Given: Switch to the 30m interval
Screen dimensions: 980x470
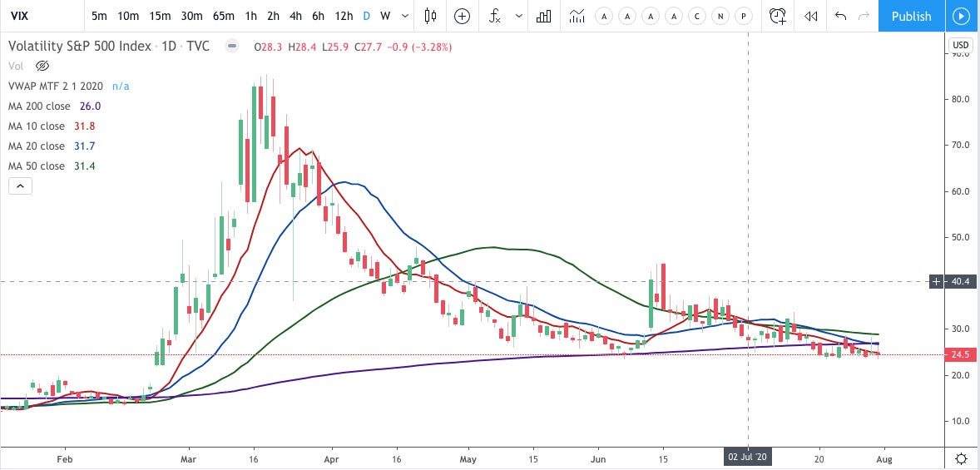Looking at the screenshot, I should 192,17.
